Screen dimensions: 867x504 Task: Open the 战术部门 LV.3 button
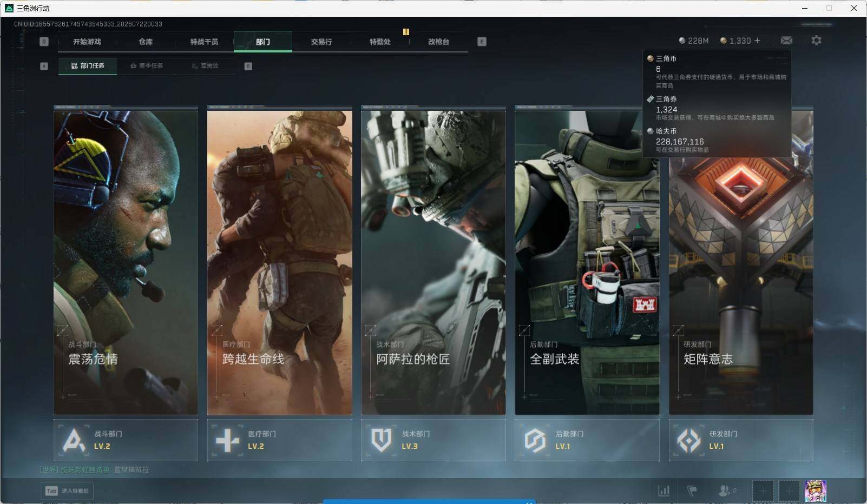[x=433, y=440]
